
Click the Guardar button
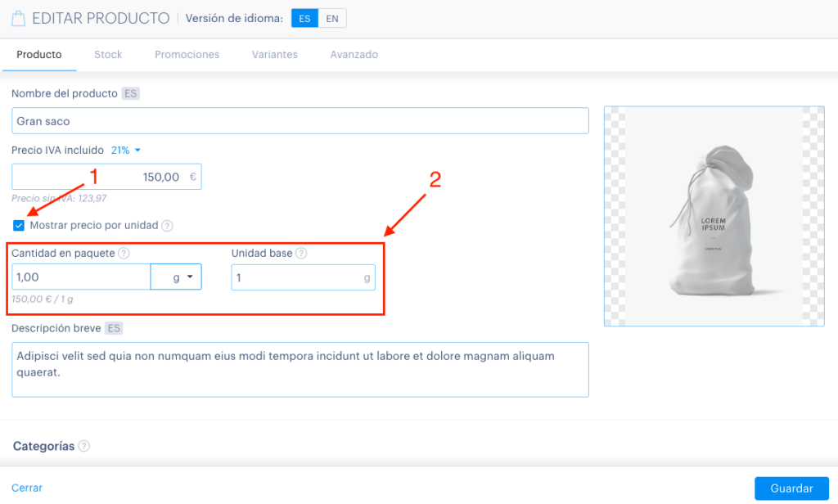coord(791,488)
